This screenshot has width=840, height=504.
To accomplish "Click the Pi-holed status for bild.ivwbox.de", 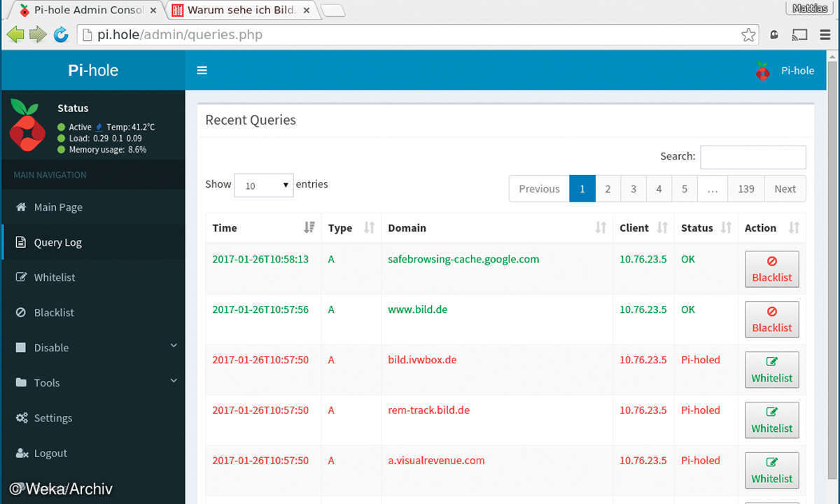I will point(700,360).
